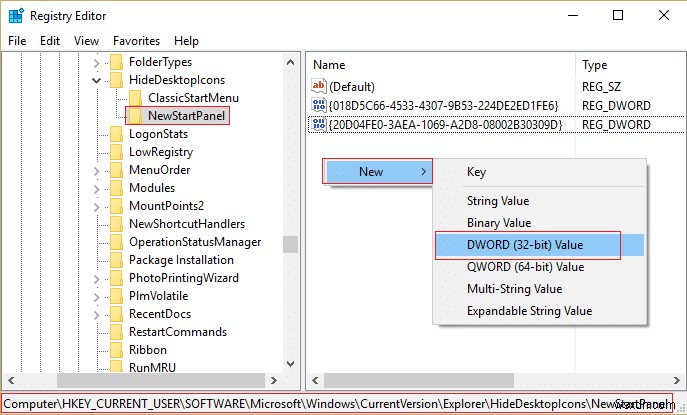Expand the MenuOrder key

(x=96, y=171)
